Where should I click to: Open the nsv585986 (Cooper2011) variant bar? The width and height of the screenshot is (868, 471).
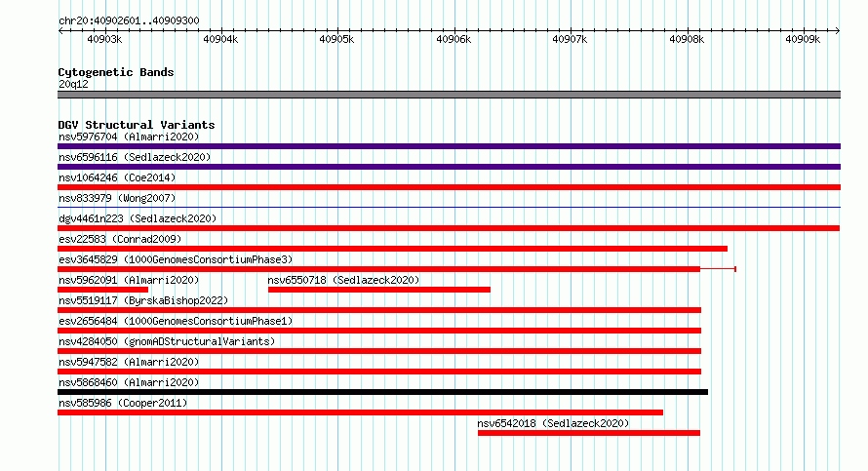(361, 412)
